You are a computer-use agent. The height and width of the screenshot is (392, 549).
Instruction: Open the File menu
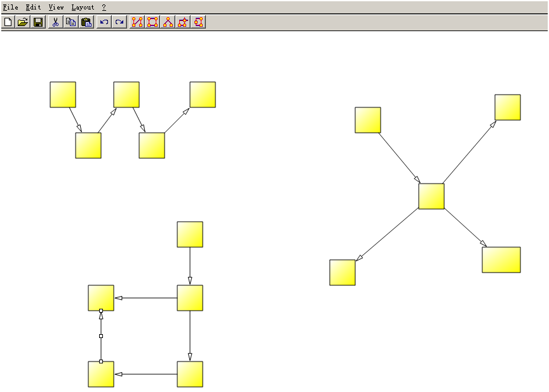point(11,8)
